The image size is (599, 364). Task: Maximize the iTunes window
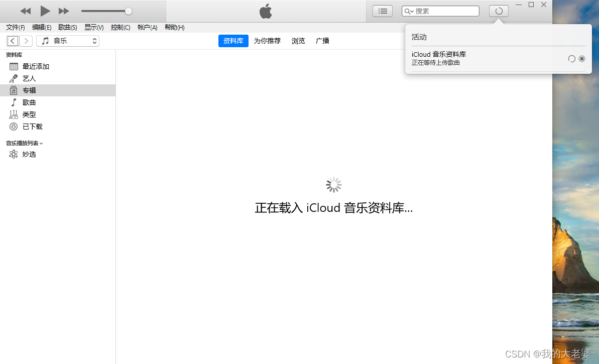531,5
